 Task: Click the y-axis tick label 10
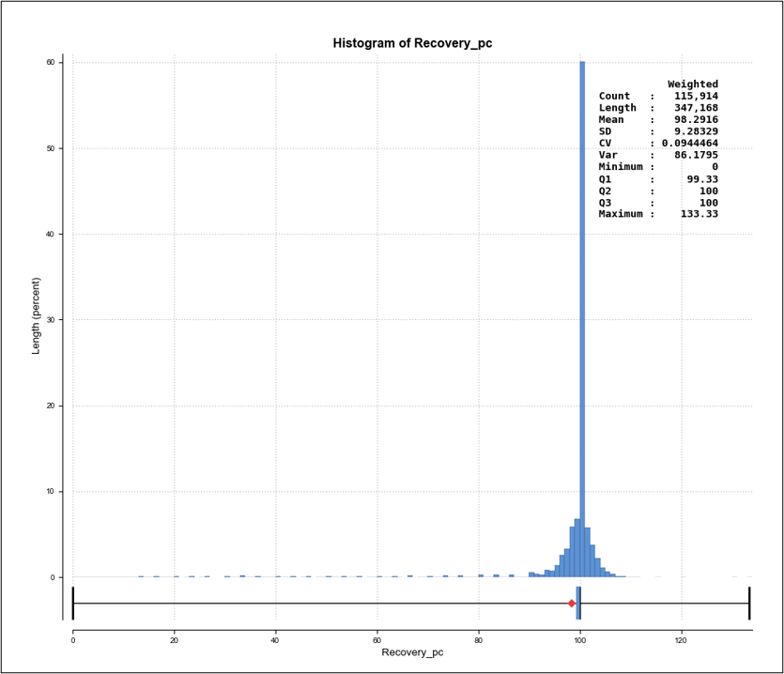pos(51,492)
